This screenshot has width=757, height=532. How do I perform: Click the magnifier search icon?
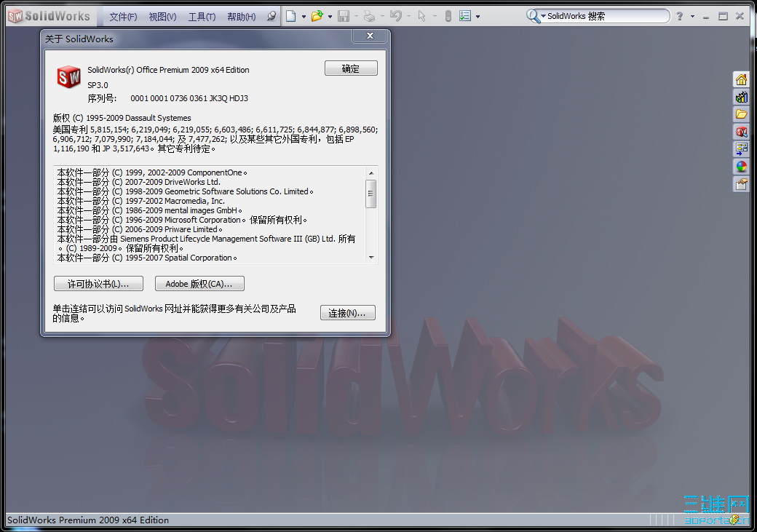tap(532, 17)
